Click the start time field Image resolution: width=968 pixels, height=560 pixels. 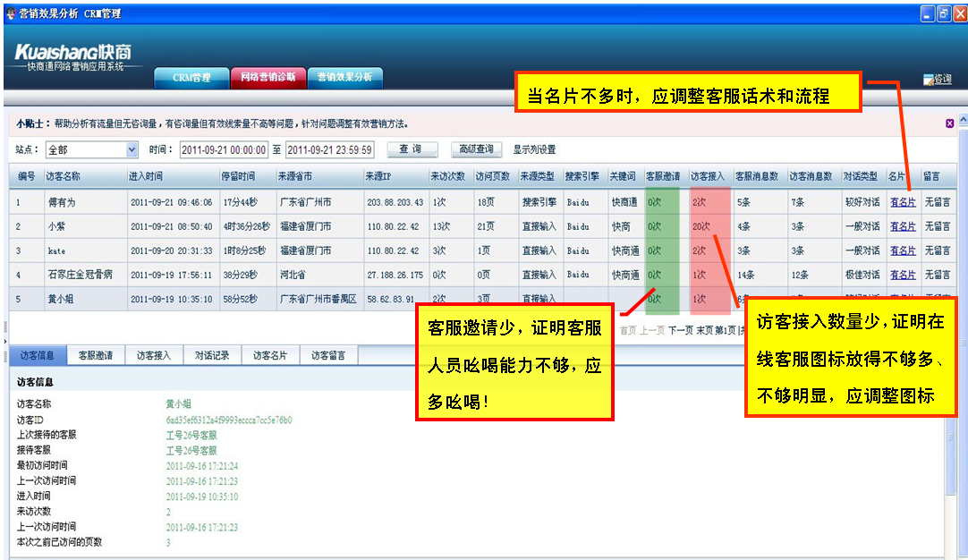pyautogui.click(x=225, y=150)
